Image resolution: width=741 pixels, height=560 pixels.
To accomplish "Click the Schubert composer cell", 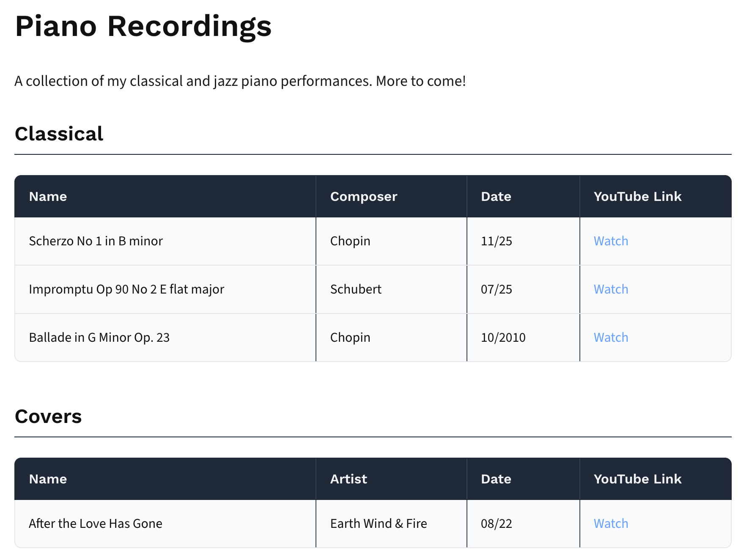I will pos(356,289).
